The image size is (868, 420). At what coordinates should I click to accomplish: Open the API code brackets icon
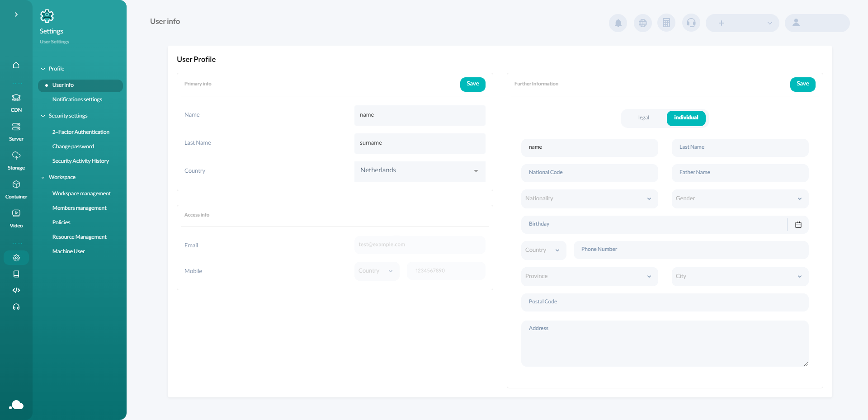coord(16,290)
